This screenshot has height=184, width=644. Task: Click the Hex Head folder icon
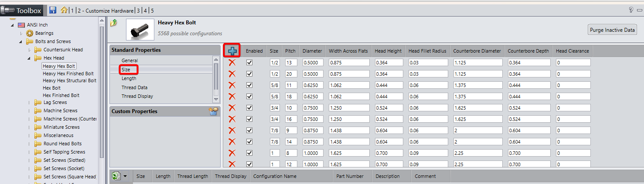point(38,58)
